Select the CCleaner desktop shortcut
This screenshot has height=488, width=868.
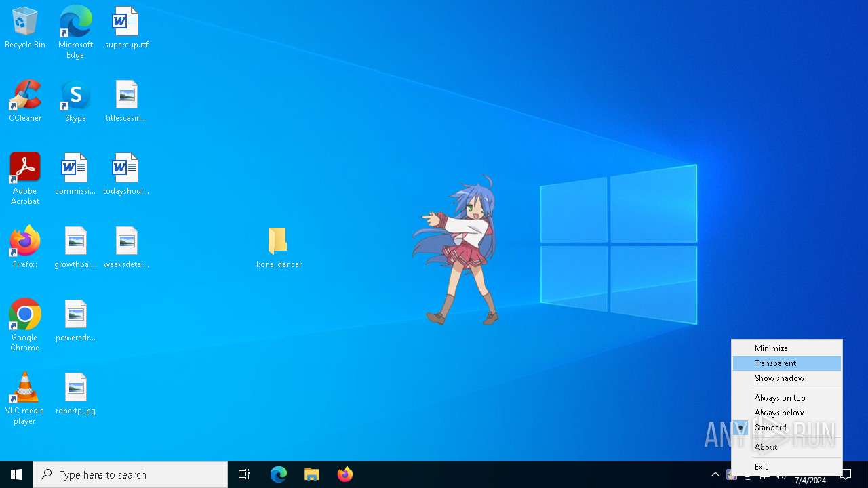[x=25, y=101]
